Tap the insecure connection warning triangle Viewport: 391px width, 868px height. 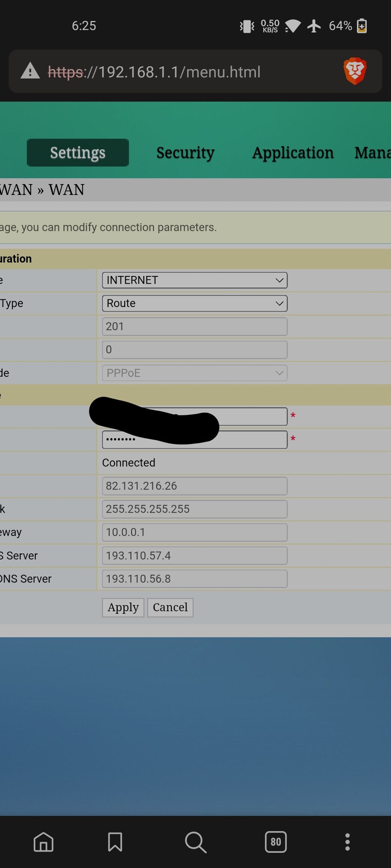coord(30,71)
